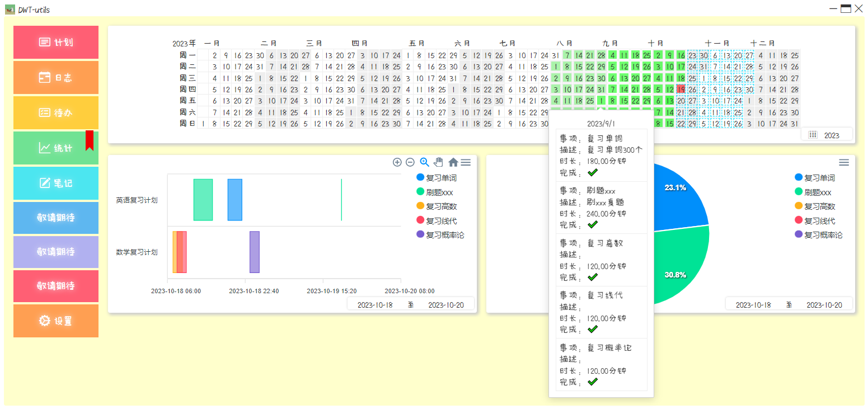868x409 pixels.
Task: Activate the hand pan tool
Action: pyautogui.click(x=439, y=162)
